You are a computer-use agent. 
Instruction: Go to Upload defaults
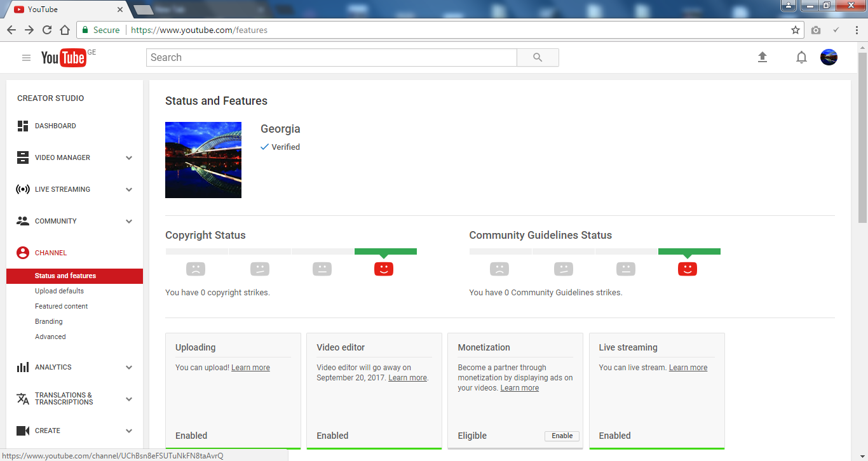point(59,291)
